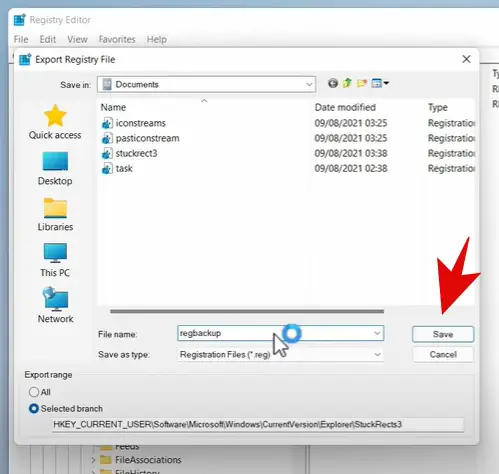The image size is (499, 474).
Task: Click the task registry file icon
Action: [x=107, y=169]
